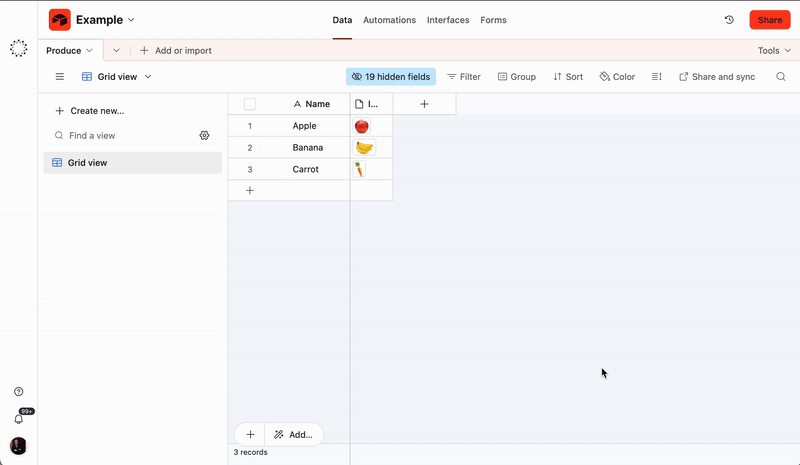The image size is (800, 465).
Task: Click the Airtable home icon in sidebar
Action: (18, 48)
